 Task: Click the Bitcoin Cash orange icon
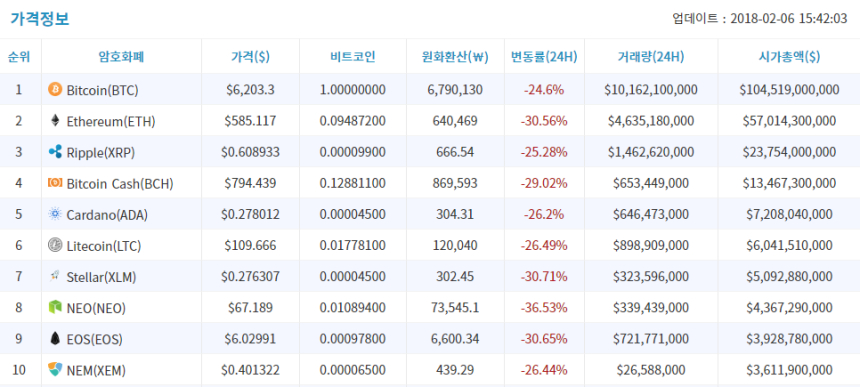pos(55,183)
